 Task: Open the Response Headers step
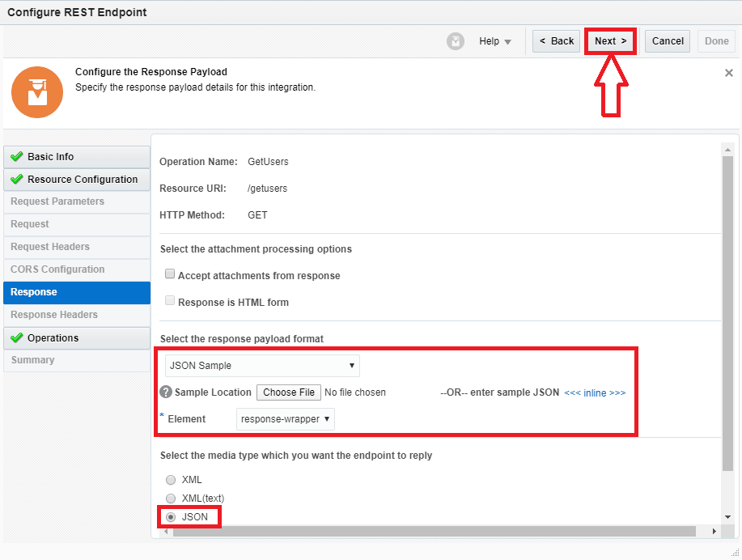click(54, 315)
